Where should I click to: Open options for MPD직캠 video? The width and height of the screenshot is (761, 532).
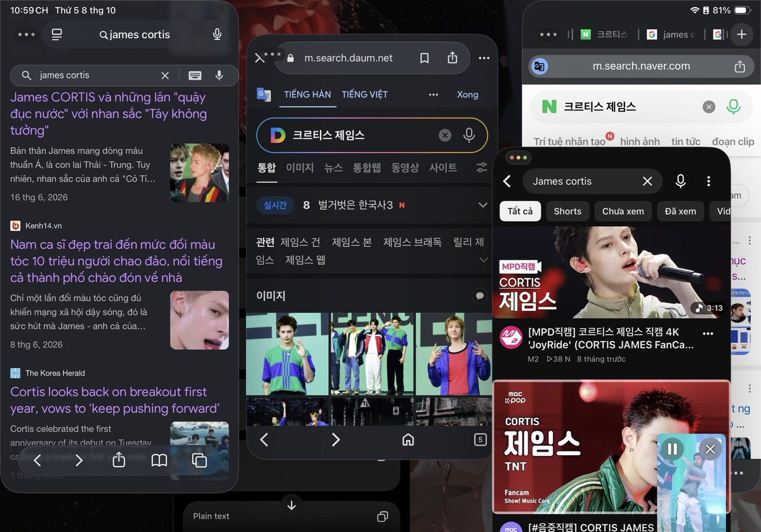click(x=708, y=333)
